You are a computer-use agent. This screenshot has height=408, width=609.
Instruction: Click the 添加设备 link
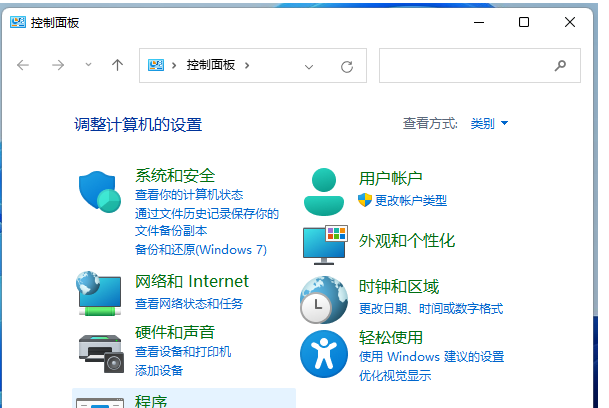tap(159, 370)
